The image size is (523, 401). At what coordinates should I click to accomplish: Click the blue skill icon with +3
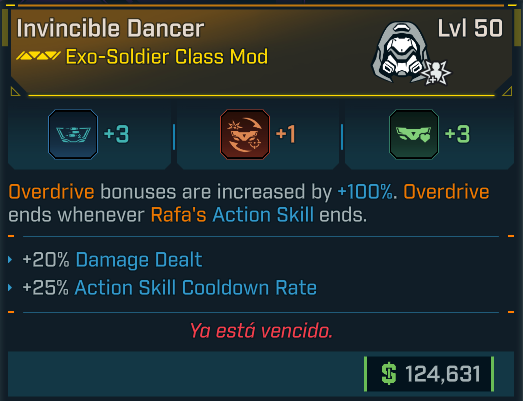click(73, 134)
